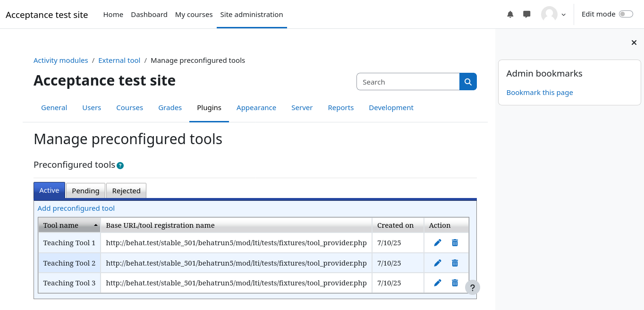This screenshot has width=644, height=310.
Task: Switch to the Pending tab
Action: click(85, 191)
